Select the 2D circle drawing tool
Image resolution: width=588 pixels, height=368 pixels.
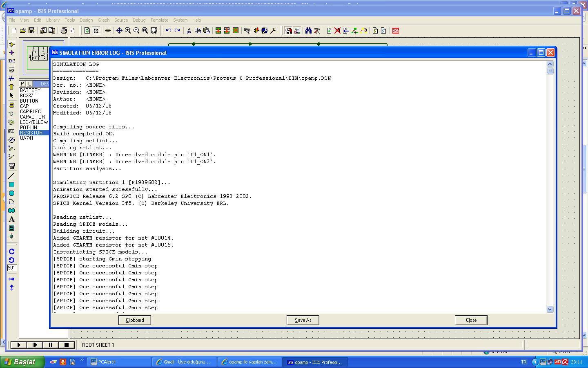(11, 193)
